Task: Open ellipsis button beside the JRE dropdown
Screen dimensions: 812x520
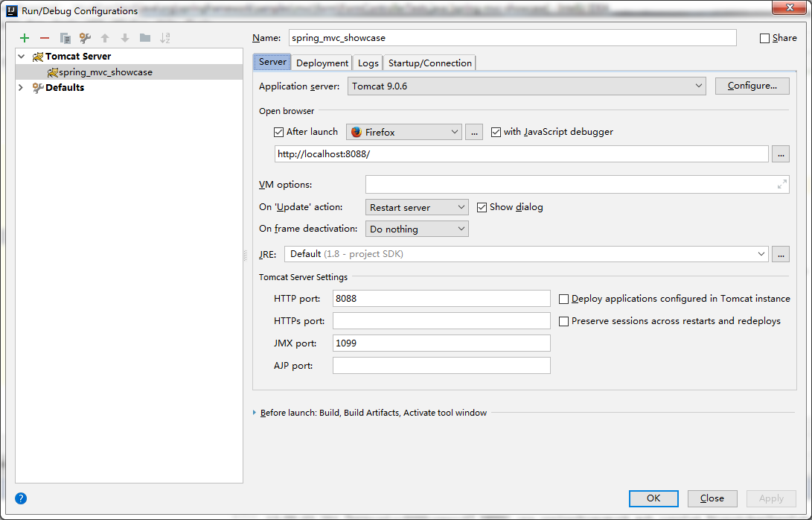Action: (781, 254)
